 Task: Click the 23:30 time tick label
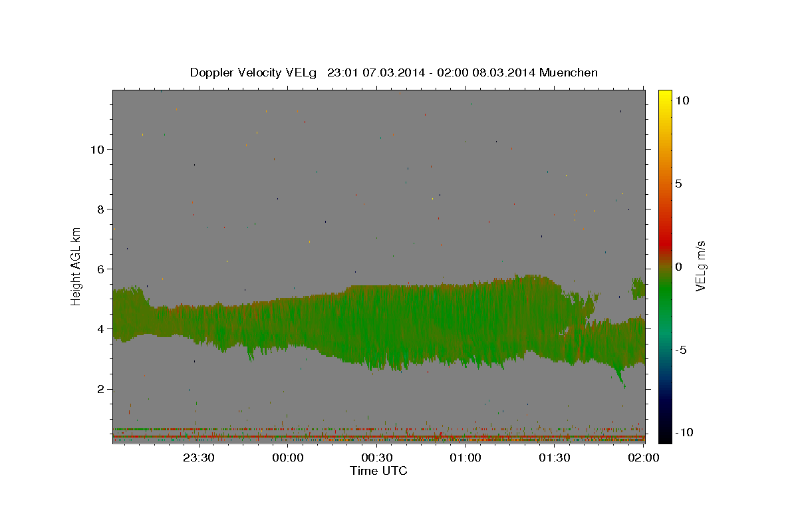(198, 458)
